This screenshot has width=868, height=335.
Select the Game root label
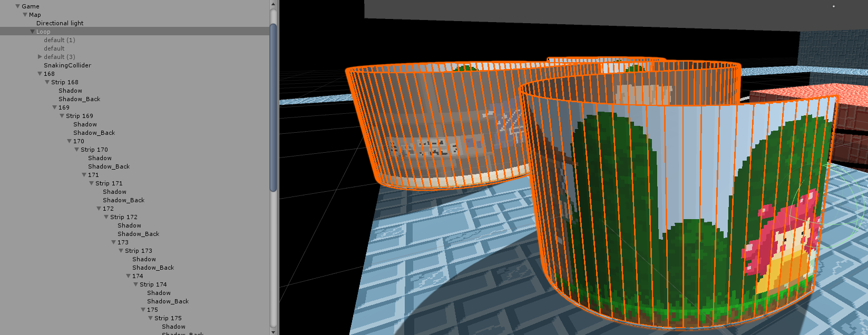pyautogui.click(x=31, y=6)
